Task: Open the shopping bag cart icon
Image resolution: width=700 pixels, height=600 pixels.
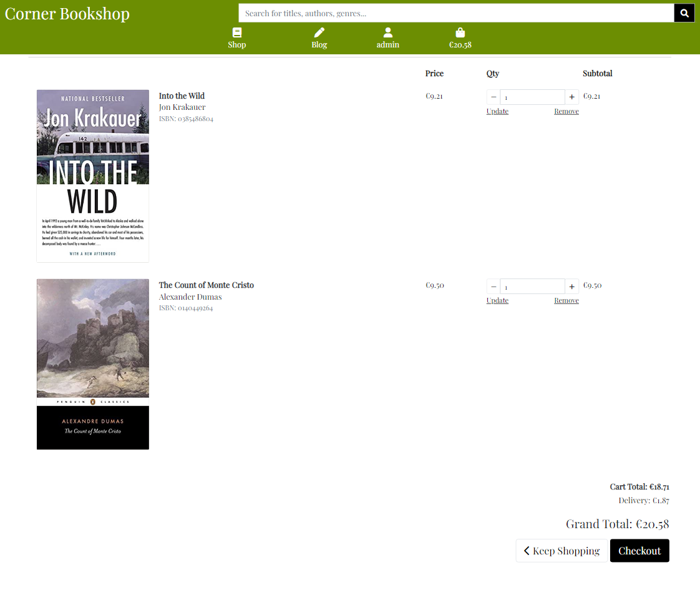Action: (x=460, y=32)
